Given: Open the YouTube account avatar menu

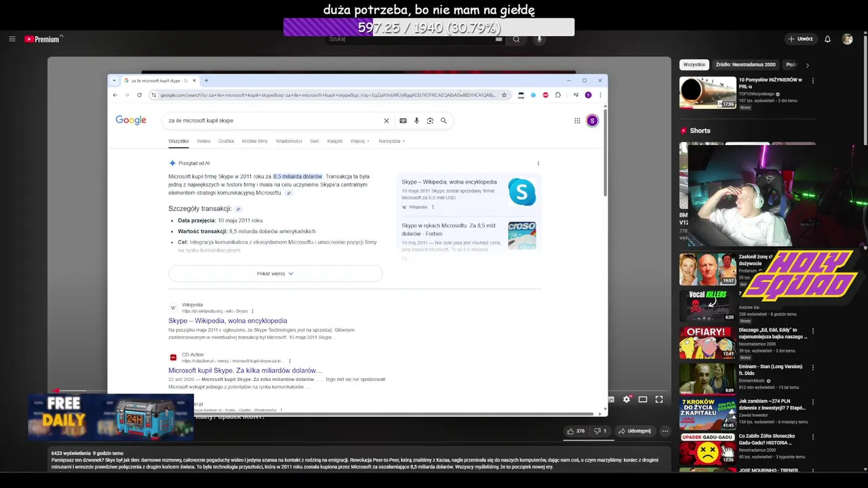Looking at the screenshot, I should pos(847,39).
